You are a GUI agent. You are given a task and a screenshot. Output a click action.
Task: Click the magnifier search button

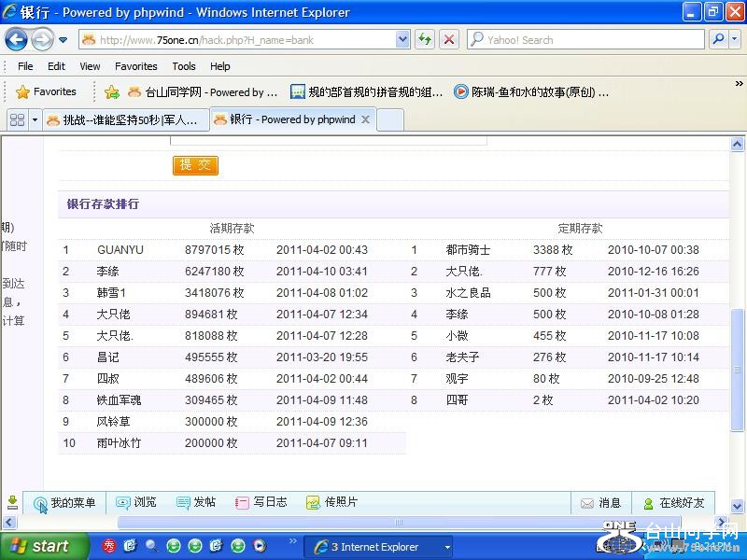pyautogui.click(x=718, y=39)
